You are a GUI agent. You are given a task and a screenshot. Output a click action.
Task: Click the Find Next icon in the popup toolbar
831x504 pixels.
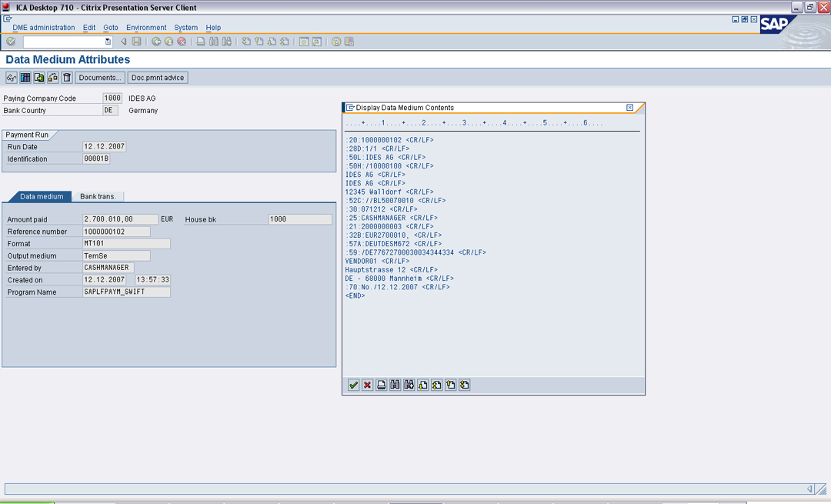coord(409,385)
